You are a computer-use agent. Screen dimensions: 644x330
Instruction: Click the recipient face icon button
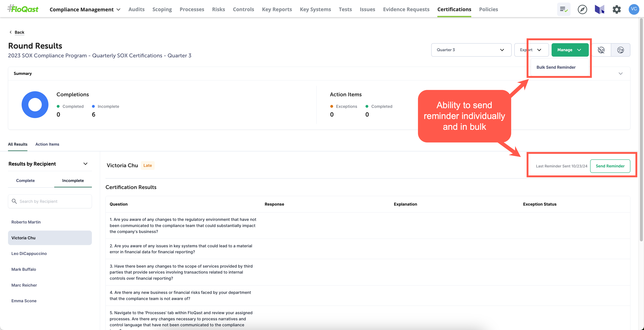coord(621,50)
